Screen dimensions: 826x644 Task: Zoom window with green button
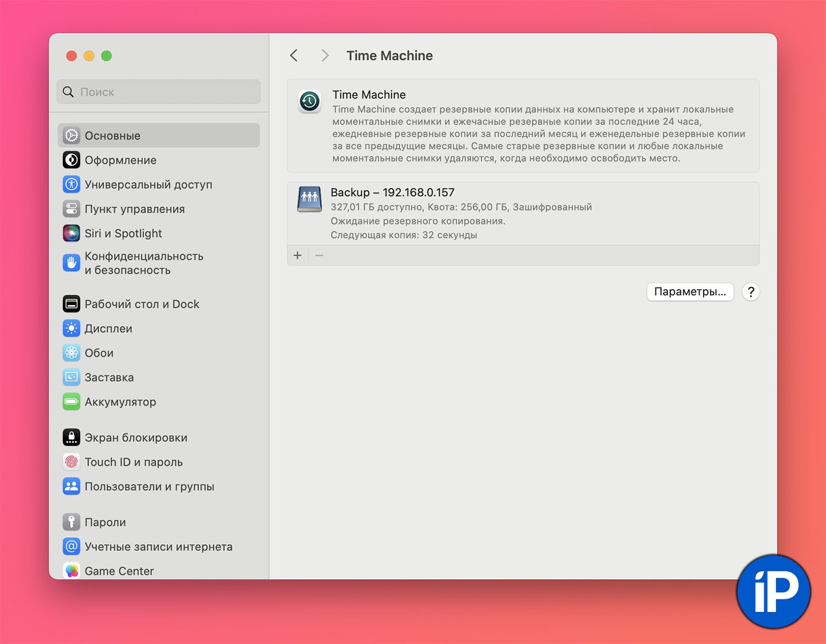click(107, 56)
